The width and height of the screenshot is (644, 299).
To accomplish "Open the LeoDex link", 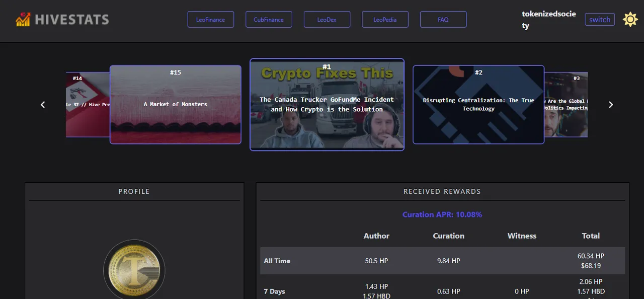I will click(x=327, y=20).
